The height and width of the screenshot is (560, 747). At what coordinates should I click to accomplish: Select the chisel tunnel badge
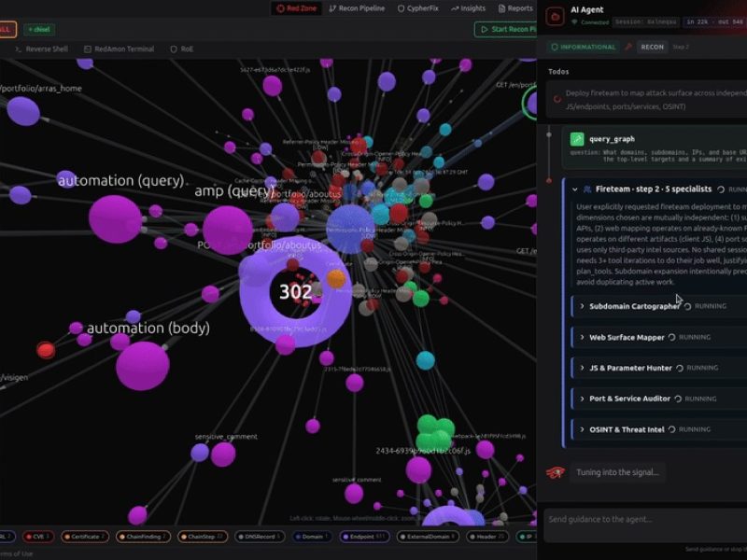pos(39,29)
